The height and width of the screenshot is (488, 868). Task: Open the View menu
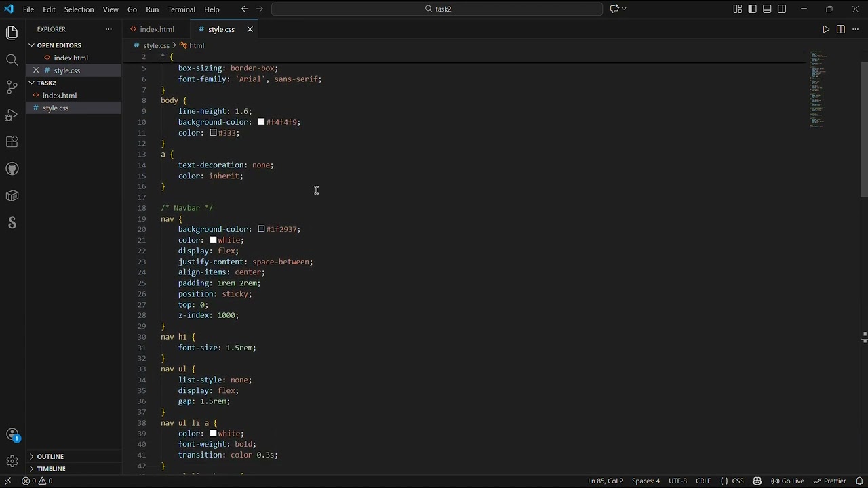point(111,9)
